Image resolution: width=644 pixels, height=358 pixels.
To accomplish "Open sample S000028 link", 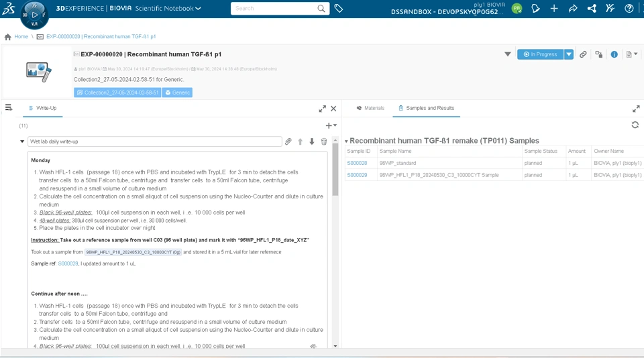I will 357,163.
